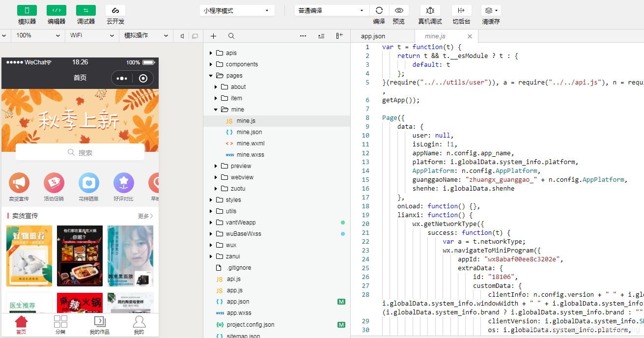
Task: Toggle the Simulator panel button
Action: 27,10
